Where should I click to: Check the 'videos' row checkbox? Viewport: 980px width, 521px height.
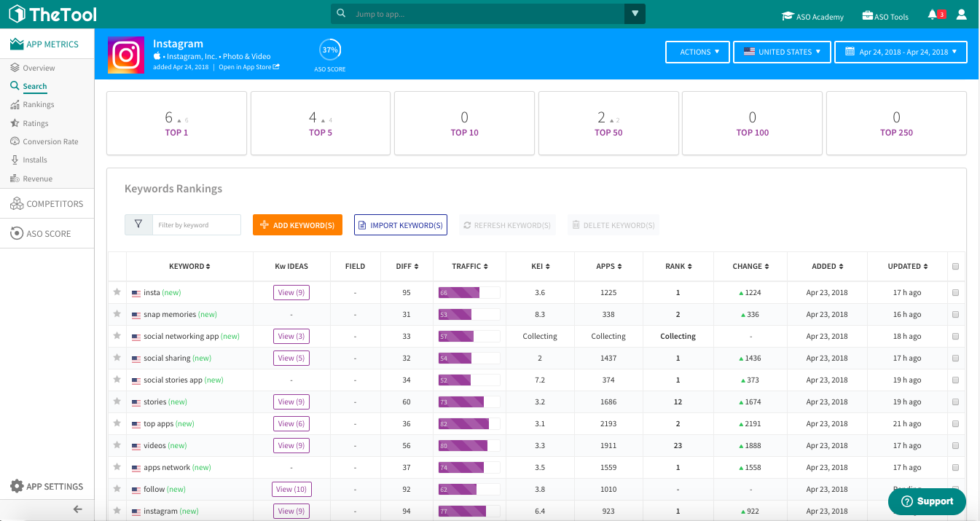point(955,446)
